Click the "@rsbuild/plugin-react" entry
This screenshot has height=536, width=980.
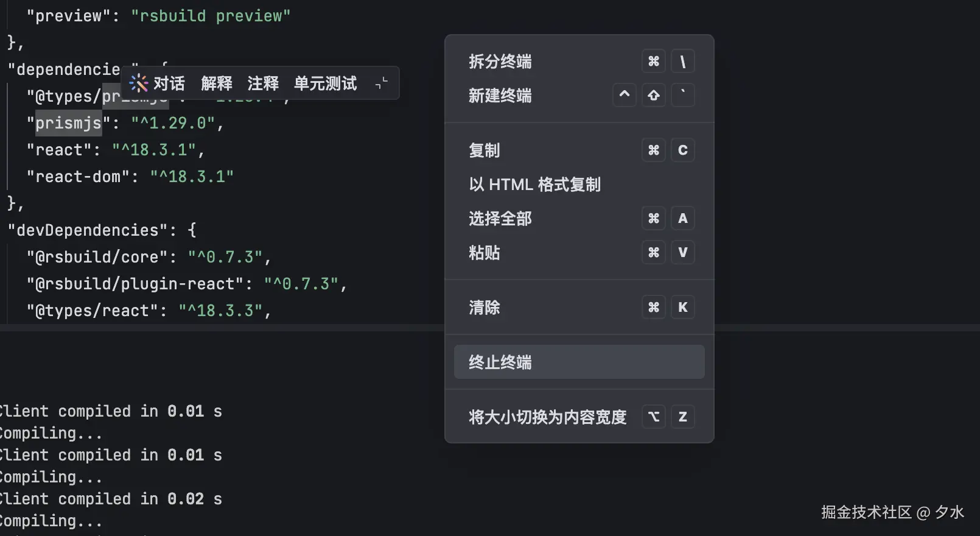135,284
